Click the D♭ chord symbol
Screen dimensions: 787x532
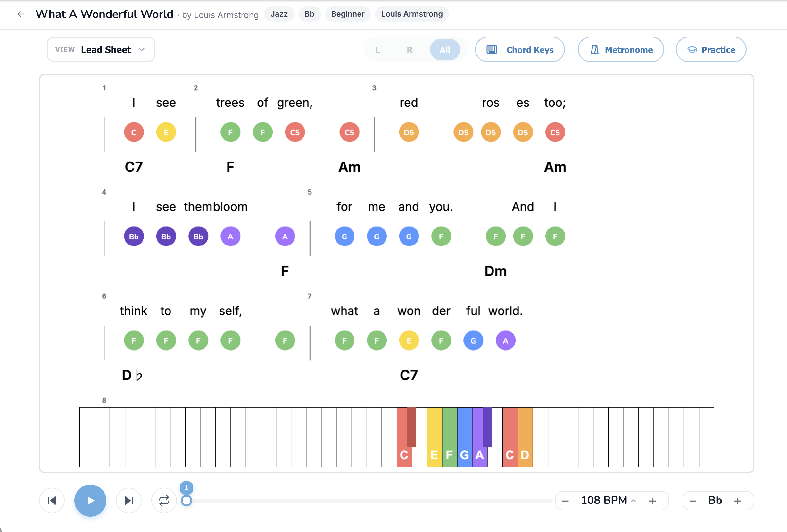(x=132, y=375)
